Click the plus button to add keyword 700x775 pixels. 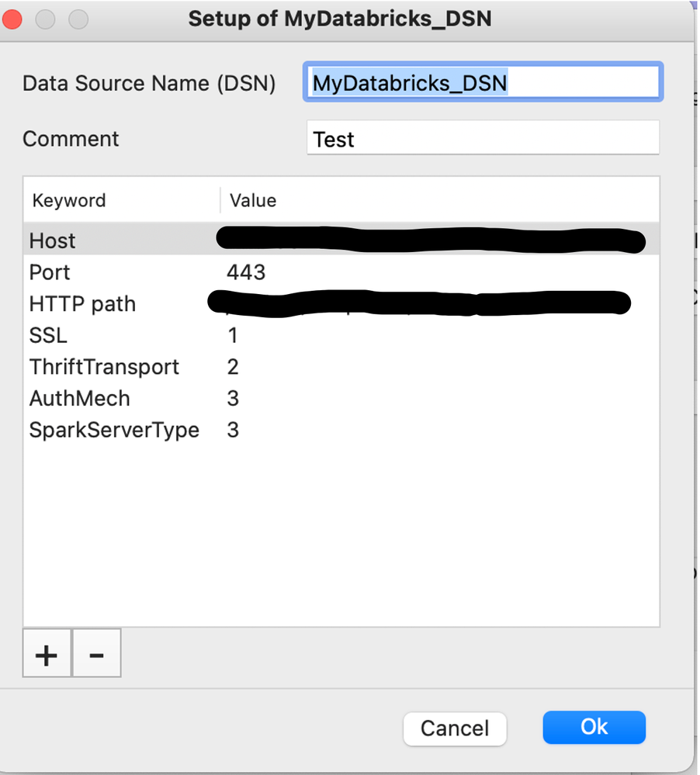[x=47, y=654]
